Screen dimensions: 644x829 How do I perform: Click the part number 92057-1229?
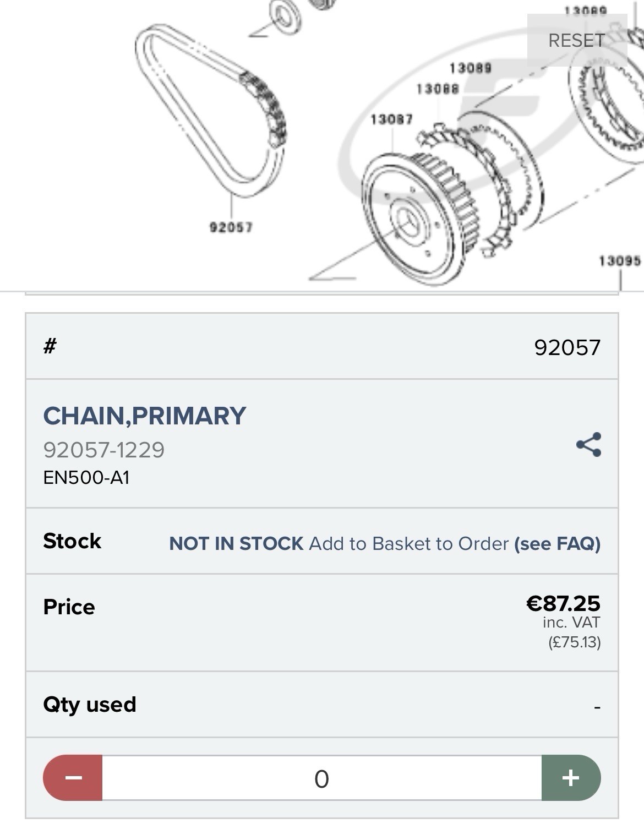(x=103, y=450)
